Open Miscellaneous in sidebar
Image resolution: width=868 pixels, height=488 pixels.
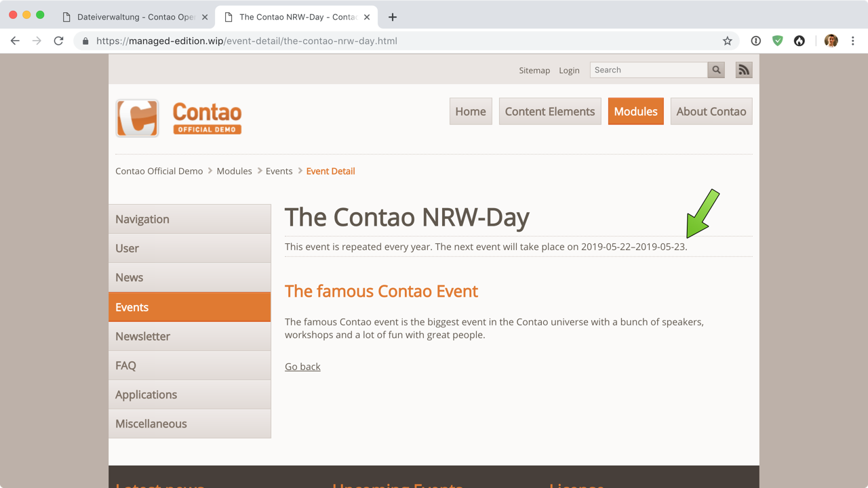pos(190,424)
